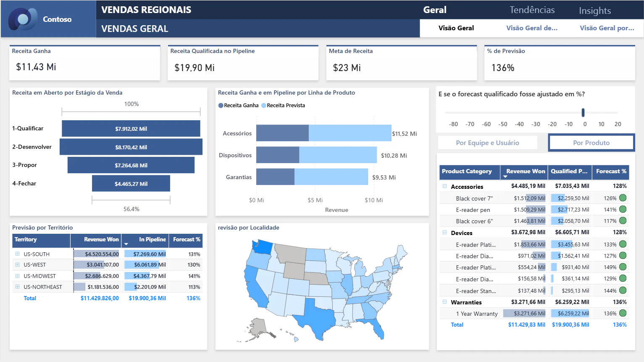The height and width of the screenshot is (362, 644).
Task: Collapse the Accessories category
Action: click(444, 186)
